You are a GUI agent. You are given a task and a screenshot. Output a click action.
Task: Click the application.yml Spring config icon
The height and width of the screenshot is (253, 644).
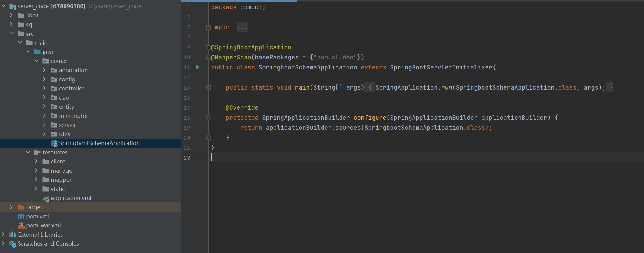46,199
